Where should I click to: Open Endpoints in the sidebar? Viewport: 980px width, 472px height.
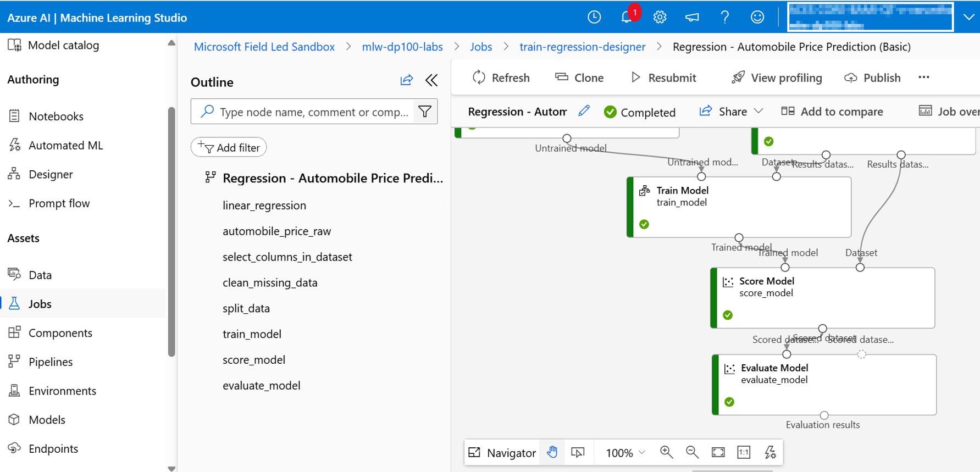(x=43, y=449)
